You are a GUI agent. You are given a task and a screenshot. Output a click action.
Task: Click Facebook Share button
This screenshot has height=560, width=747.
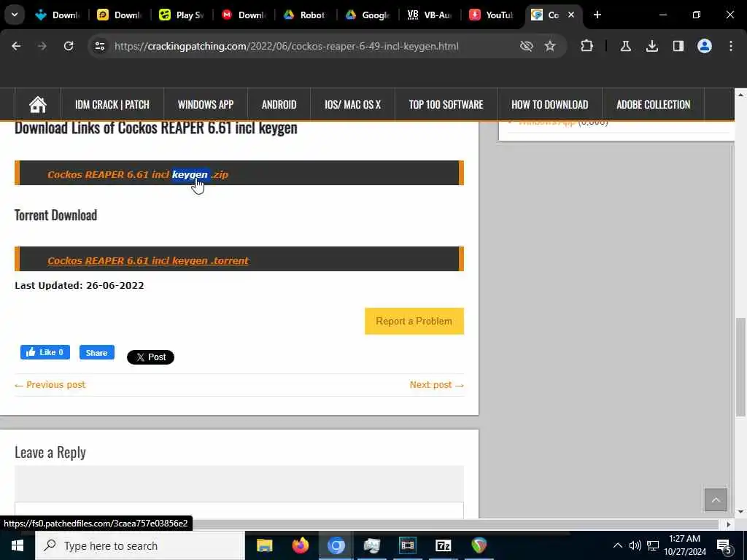pyautogui.click(x=97, y=352)
